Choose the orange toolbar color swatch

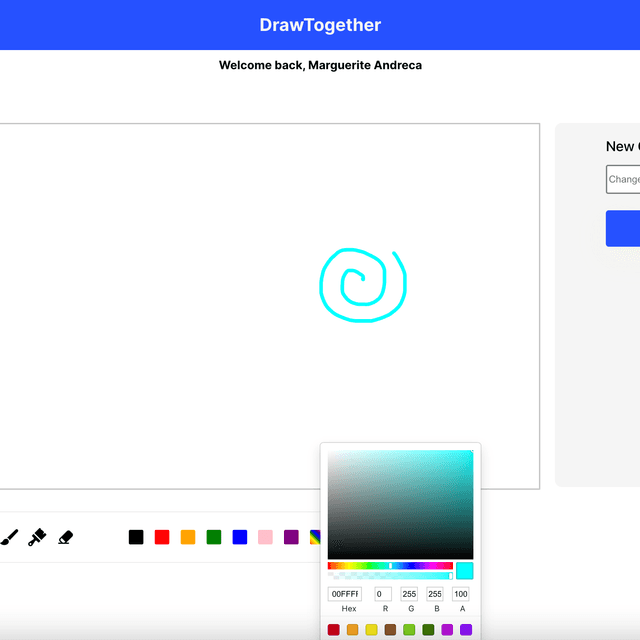188,537
